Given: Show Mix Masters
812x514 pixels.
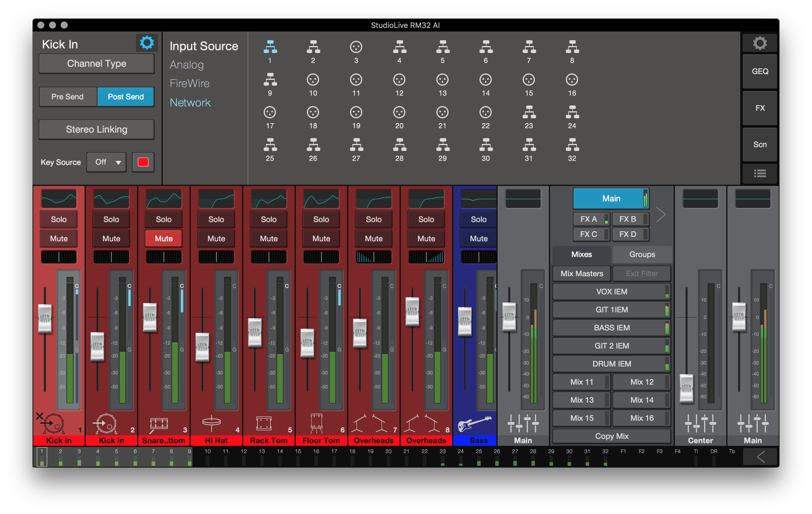Looking at the screenshot, I should tap(582, 274).
